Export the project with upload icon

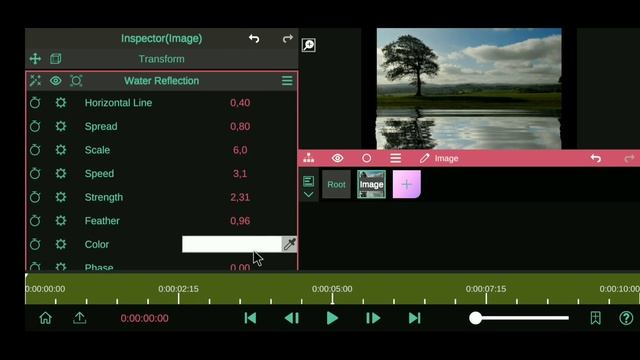click(80, 318)
